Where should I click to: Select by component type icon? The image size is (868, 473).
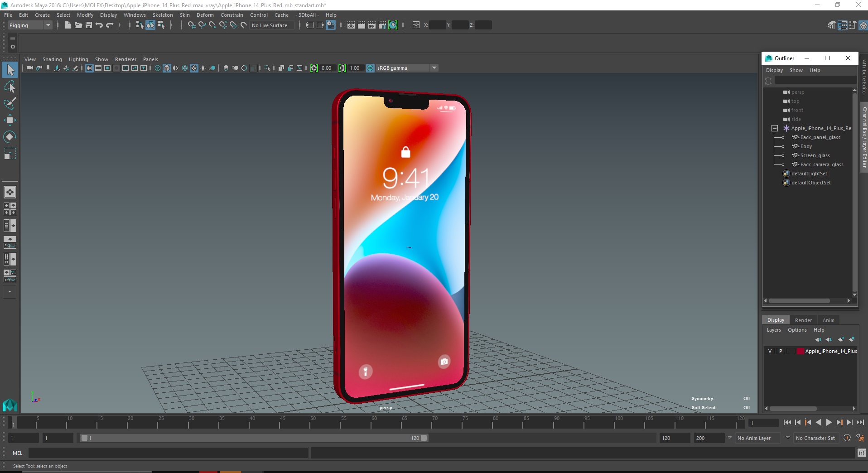pyautogui.click(x=161, y=25)
